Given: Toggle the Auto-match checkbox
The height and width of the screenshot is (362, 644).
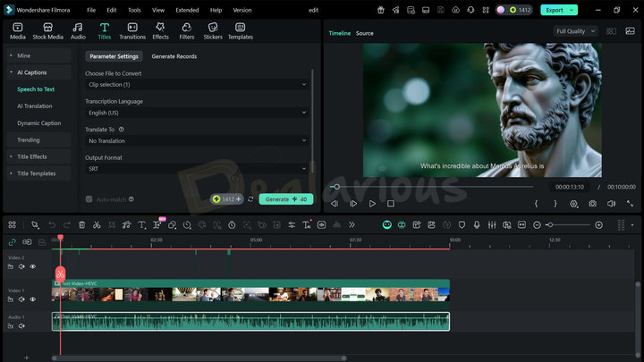Looking at the screenshot, I should (x=89, y=199).
